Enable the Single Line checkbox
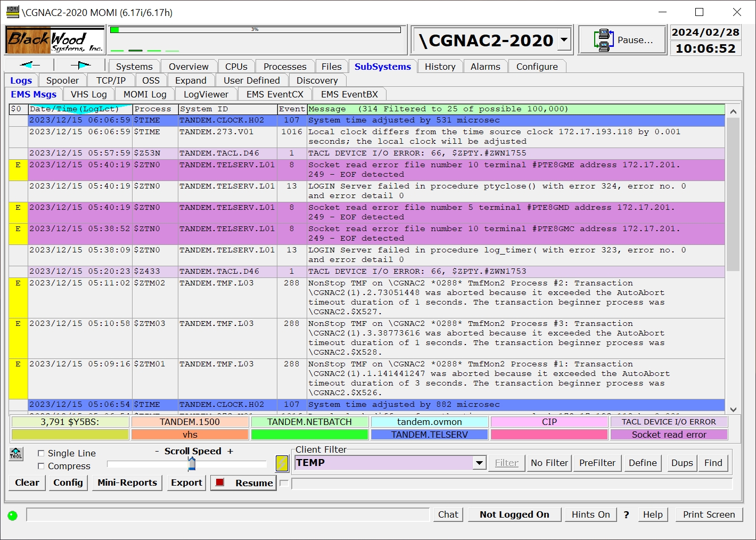This screenshot has width=756, height=540. point(41,453)
